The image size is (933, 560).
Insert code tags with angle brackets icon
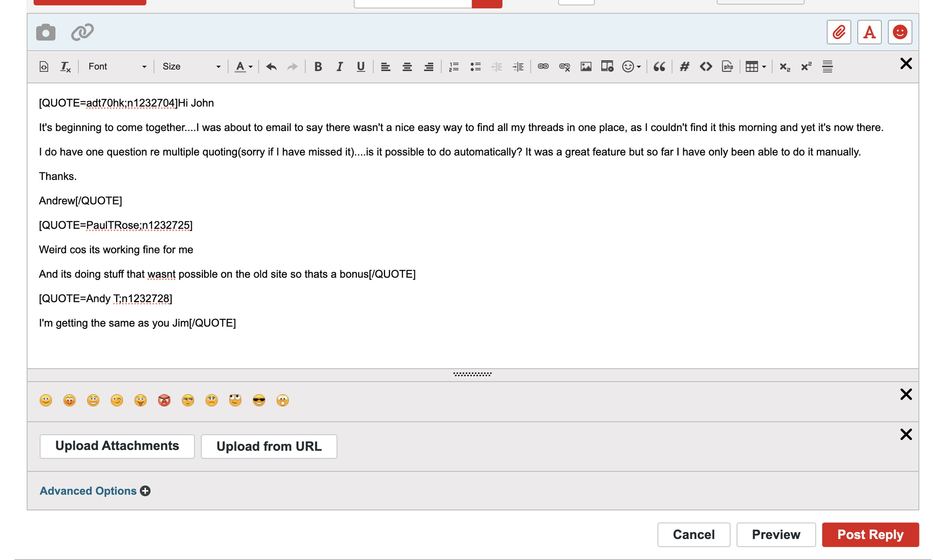coord(706,67)
